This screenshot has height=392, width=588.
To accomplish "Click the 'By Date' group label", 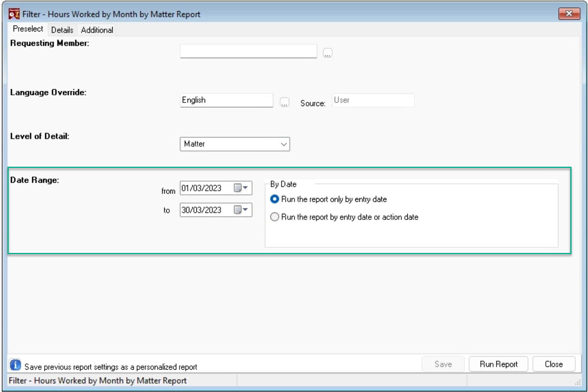I will click(x=283, y=184).
